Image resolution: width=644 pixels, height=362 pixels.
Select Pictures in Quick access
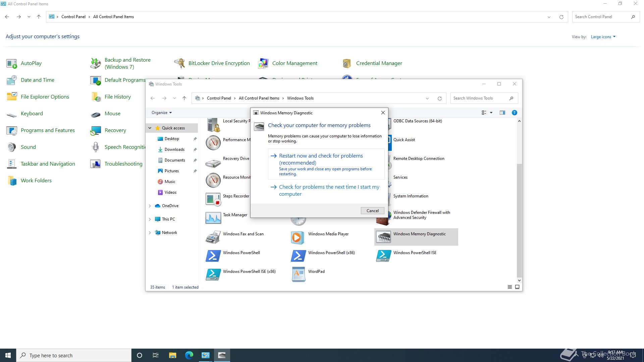[172, 171]
